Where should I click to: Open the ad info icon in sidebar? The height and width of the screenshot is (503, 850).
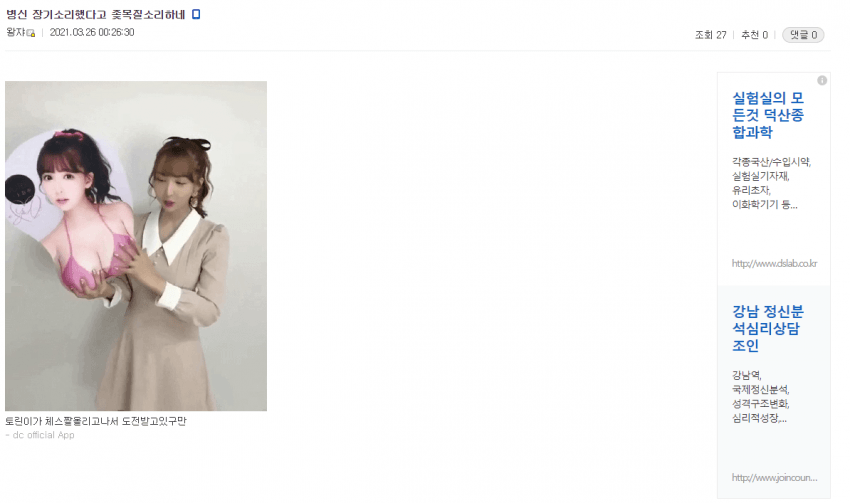(822, 80)
